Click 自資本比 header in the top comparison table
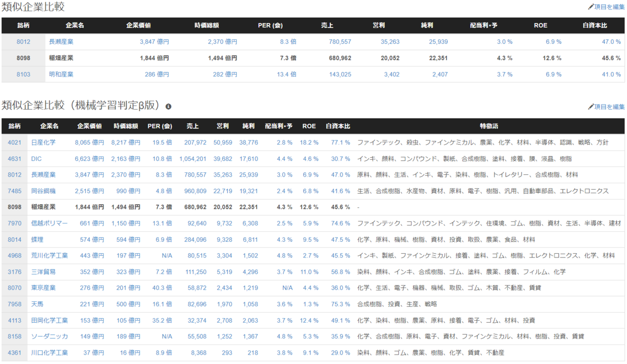 [x=595, y=25]
